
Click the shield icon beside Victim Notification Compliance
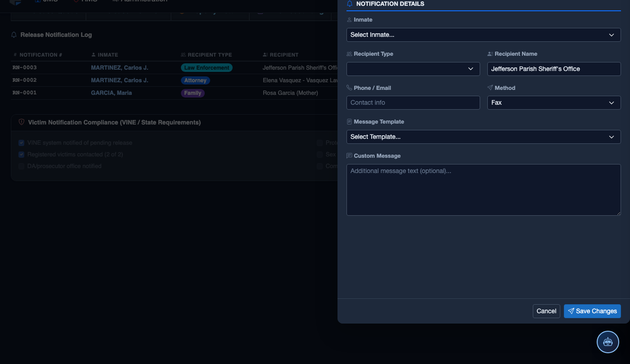point(22,122)
